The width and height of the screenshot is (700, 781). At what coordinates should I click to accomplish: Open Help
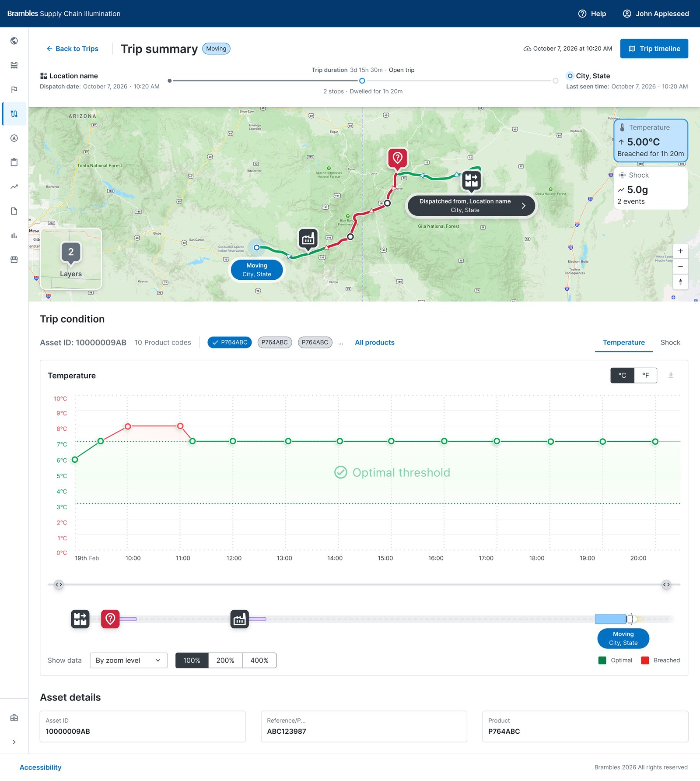coord(592,14)
